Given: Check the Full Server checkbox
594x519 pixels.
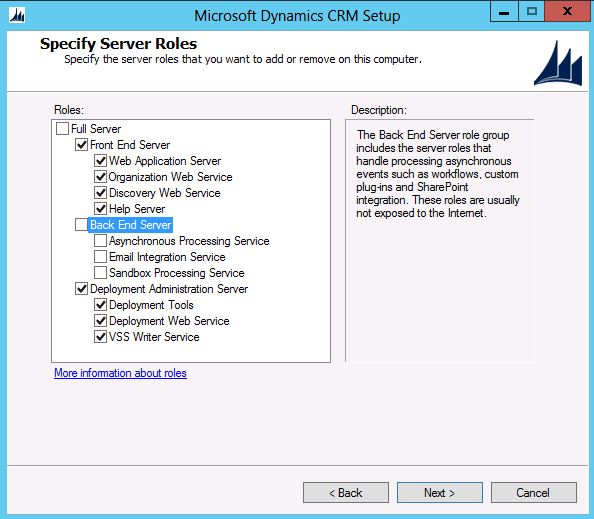Looking at the screenshot, I should click(62, 128).
